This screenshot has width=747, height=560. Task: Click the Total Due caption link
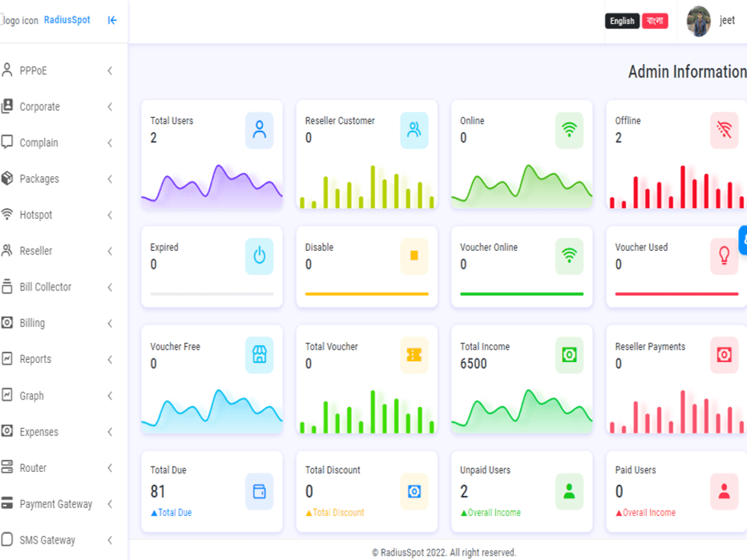(x=172, y=513)
